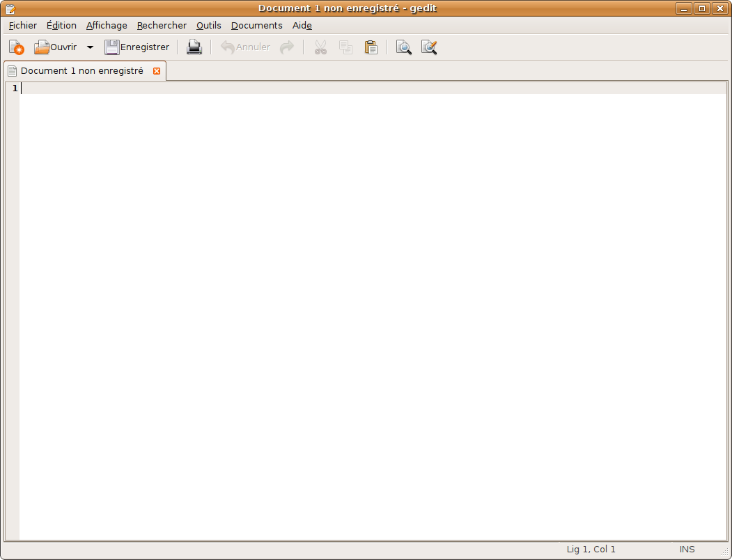Expand the Ouvrir recent files dropdown arrow

[x=90, y=47]
